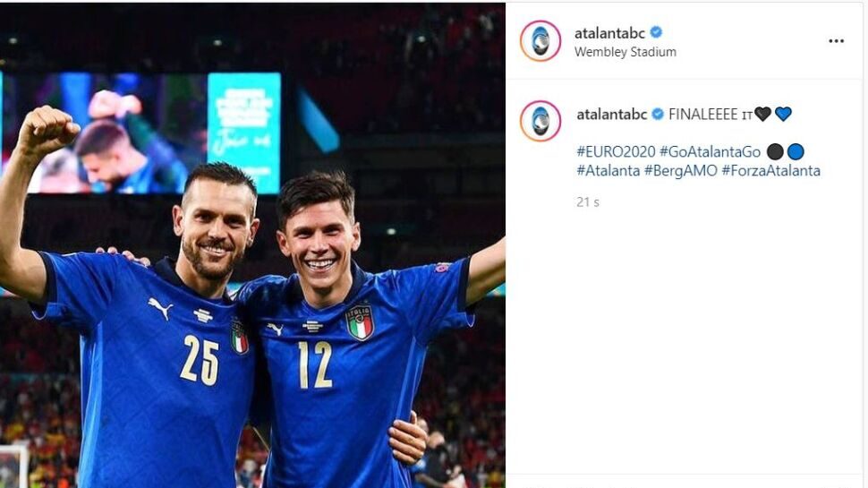Click the verified badge beside header username
868x488 pixels.
(656, 32)
